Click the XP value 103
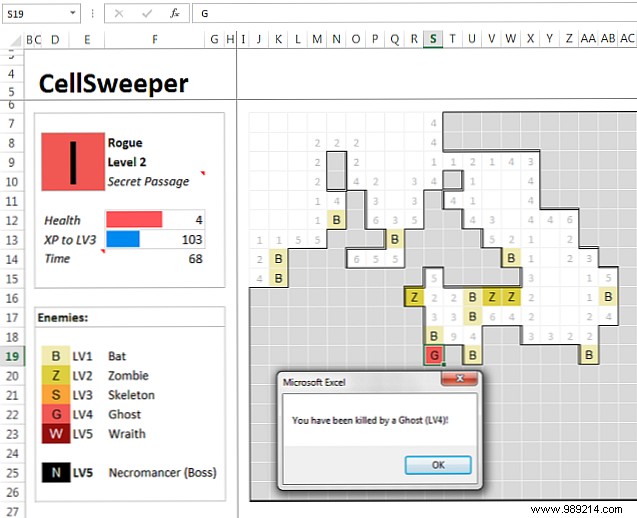637x518 pixels. (x=192, y=239)
